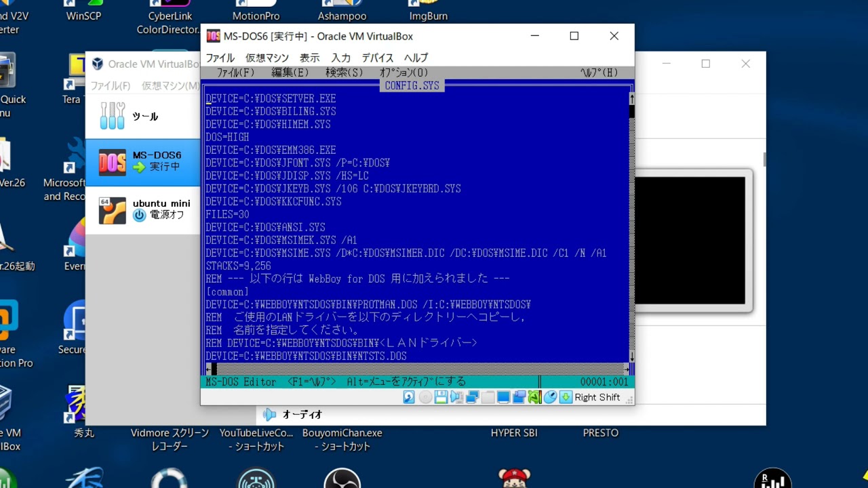Open ファイル(F) menu in VirtualBox Manager window

click(111, 86)
